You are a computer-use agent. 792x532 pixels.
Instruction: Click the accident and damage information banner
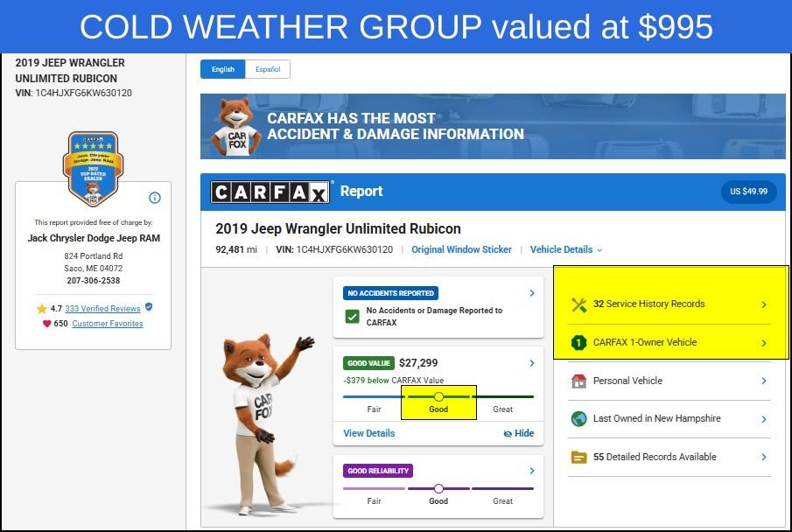(493, 126)
